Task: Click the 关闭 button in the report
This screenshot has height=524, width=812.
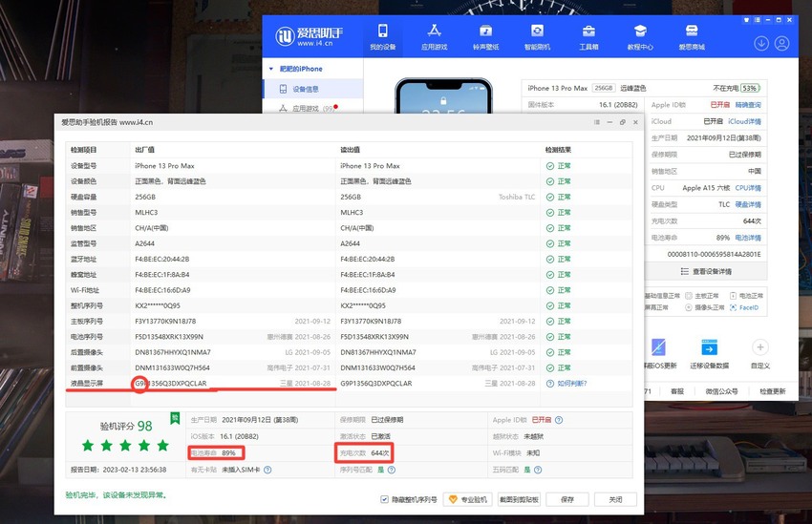Action: (615, 499)
